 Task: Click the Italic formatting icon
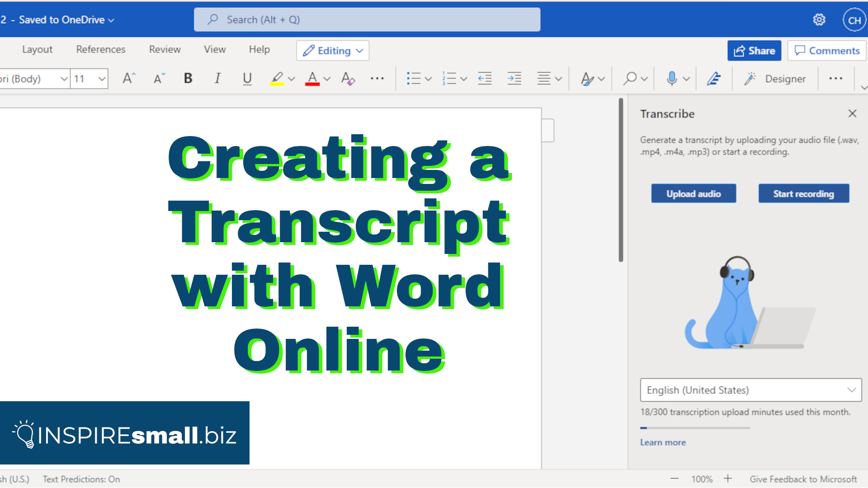tap(217, 78)
